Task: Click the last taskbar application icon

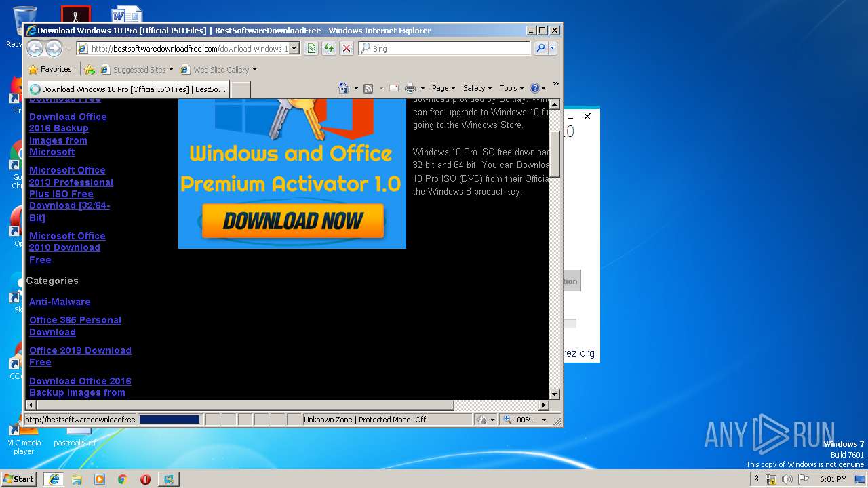Action: (x=168, y=479)
